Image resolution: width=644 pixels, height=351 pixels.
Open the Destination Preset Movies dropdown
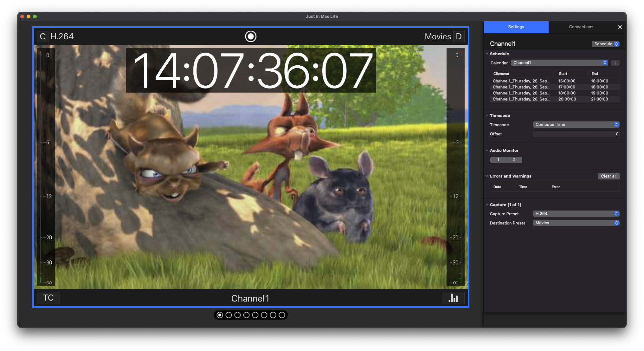[576, 223]
